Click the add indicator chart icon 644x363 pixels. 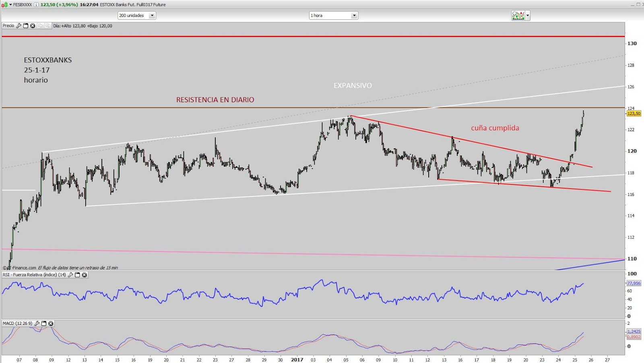pyautogui.click(x=518, y=16)
